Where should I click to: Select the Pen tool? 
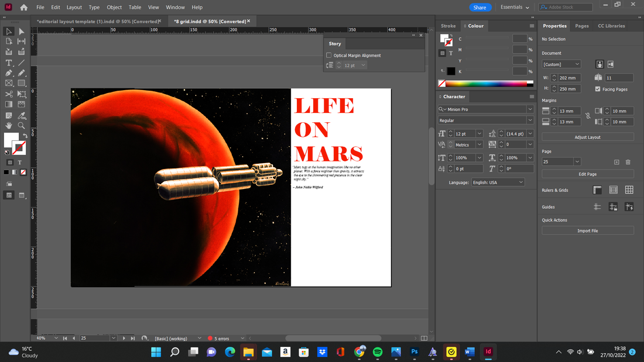[9, 73]
